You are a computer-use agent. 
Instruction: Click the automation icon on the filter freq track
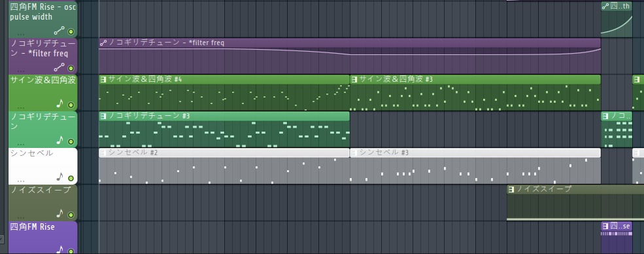pyautogui.click(x=59, y=67)
